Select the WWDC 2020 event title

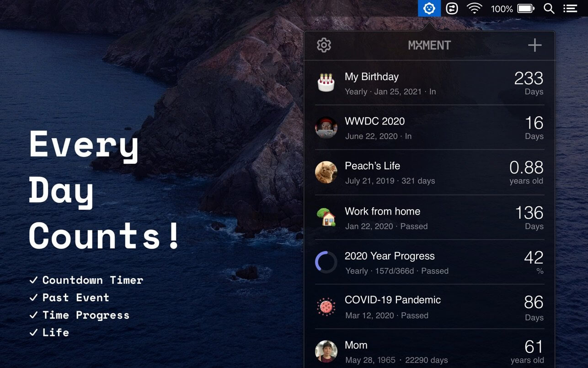pyautogui.click(x=374, y=121)
